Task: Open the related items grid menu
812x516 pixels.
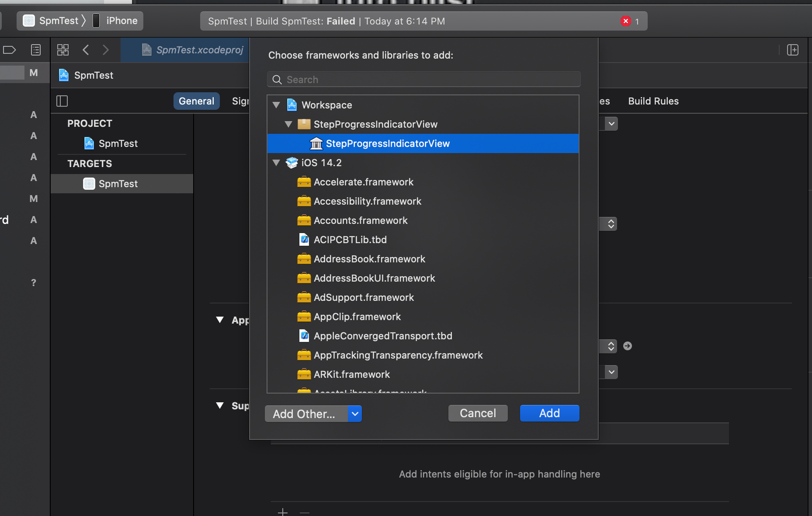Action: 63,50
